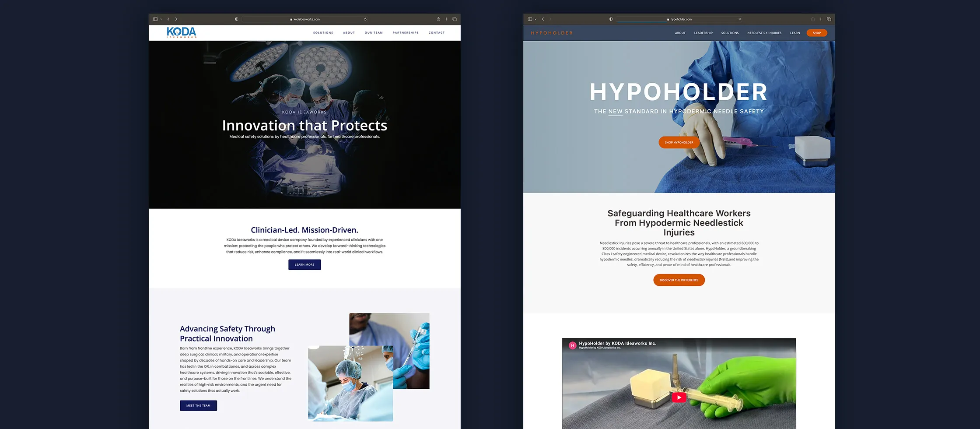Click the HypoHolder video channel avatar
This screenshot has height=429, width=980.
pyautogui.click(x=572, y=345)
